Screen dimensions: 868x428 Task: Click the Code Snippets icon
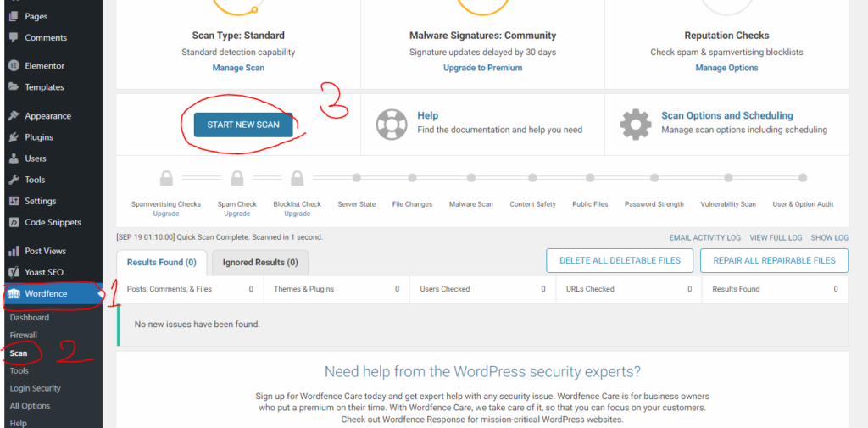pos(14,222)
